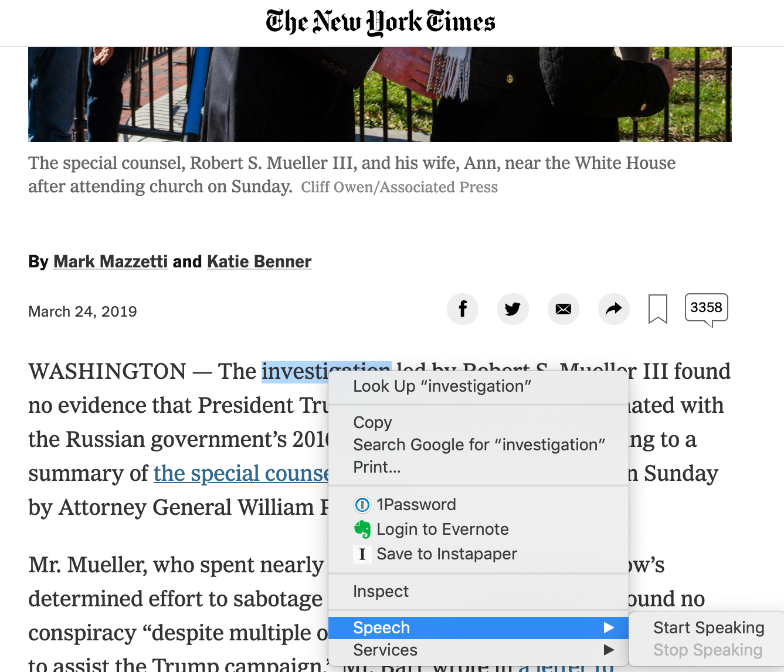Image resolution: width=784 pixels, height=672 pixels.
Task: Open author link Mark Mazzetti
Action: [111, 262]
